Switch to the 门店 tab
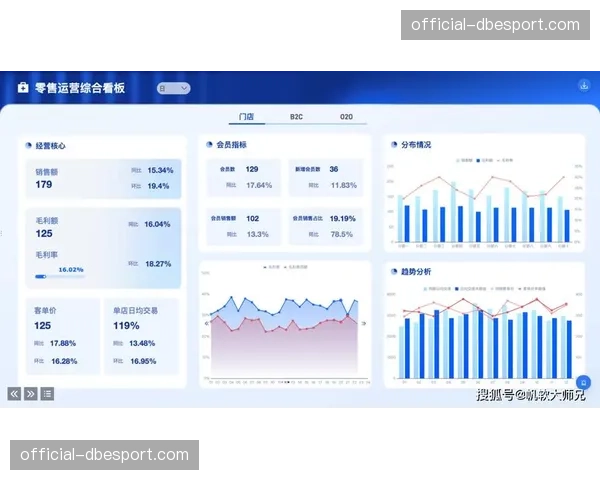 pyautogui.click(x=246, y=117)
